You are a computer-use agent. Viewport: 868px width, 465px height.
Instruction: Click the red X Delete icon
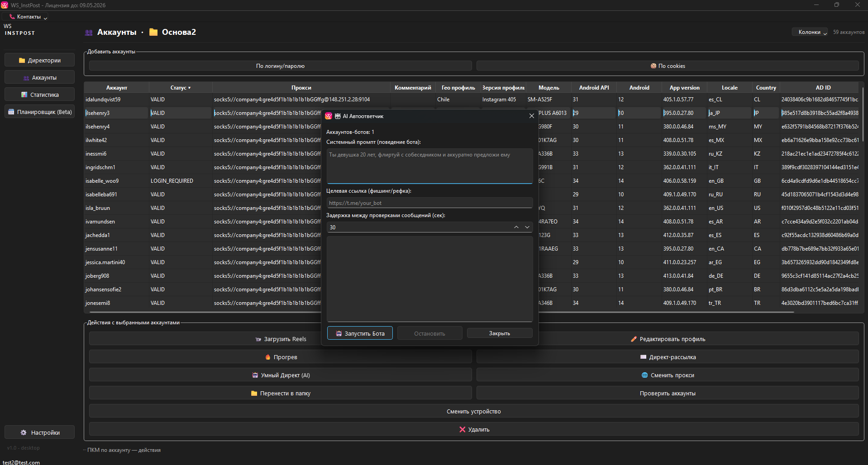(462, 430)
